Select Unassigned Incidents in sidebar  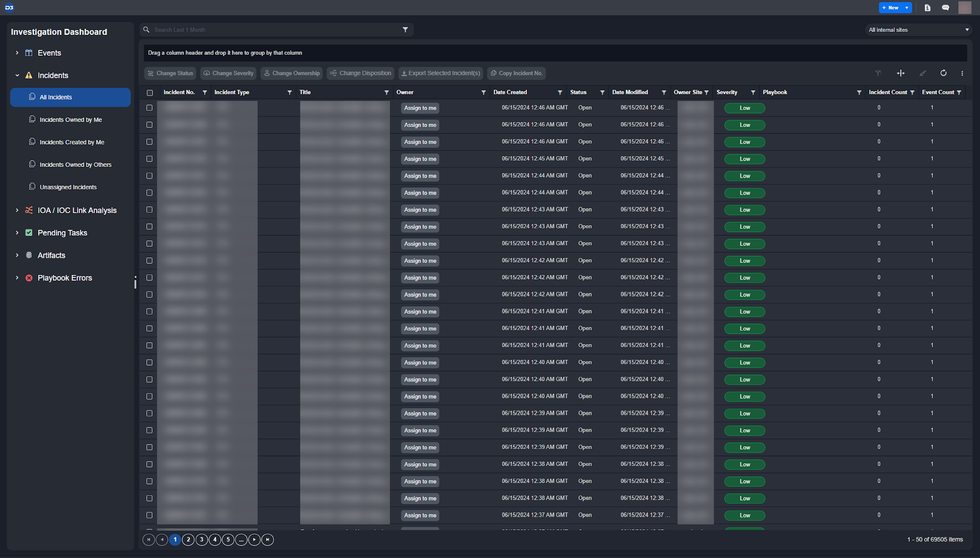[68, 187]
